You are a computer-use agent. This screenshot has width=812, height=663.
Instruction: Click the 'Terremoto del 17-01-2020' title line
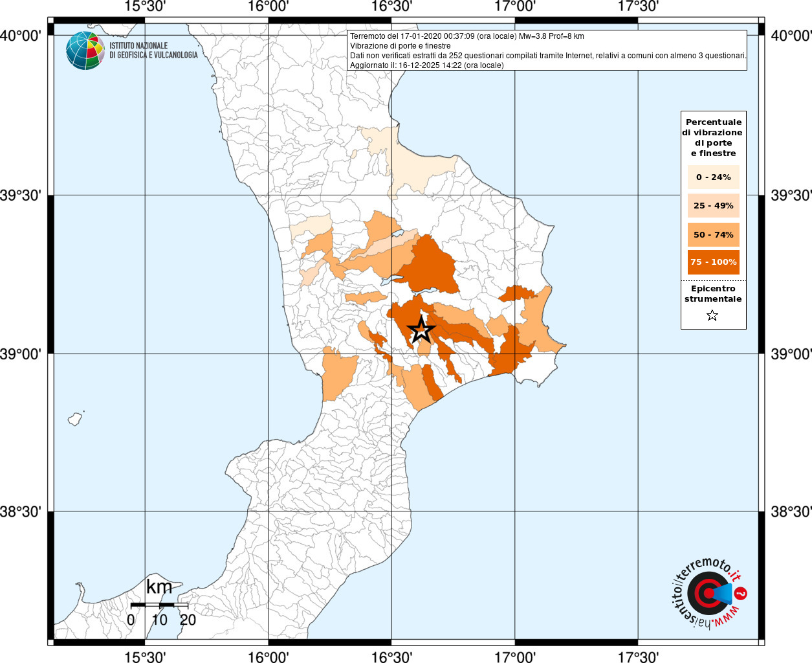pos(467,36)
